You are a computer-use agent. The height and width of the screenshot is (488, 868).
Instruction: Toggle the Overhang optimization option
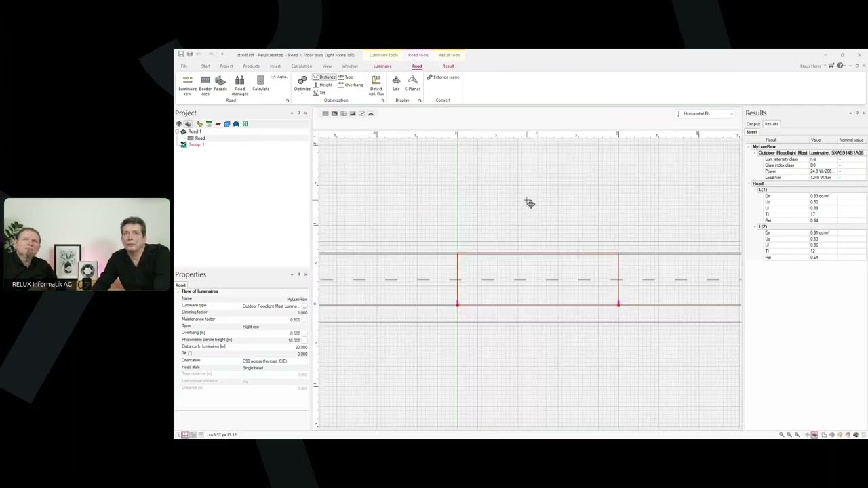click(x=351, y=85)
